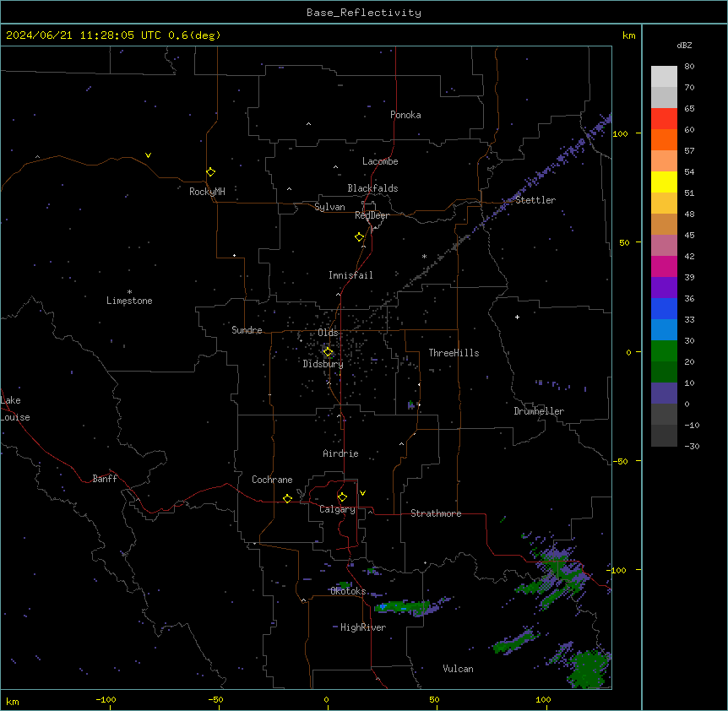The width and height of the screenshot is (728, 711).
Task: Click the 50 tick on the right axis
Action: [x=624, y=242]
